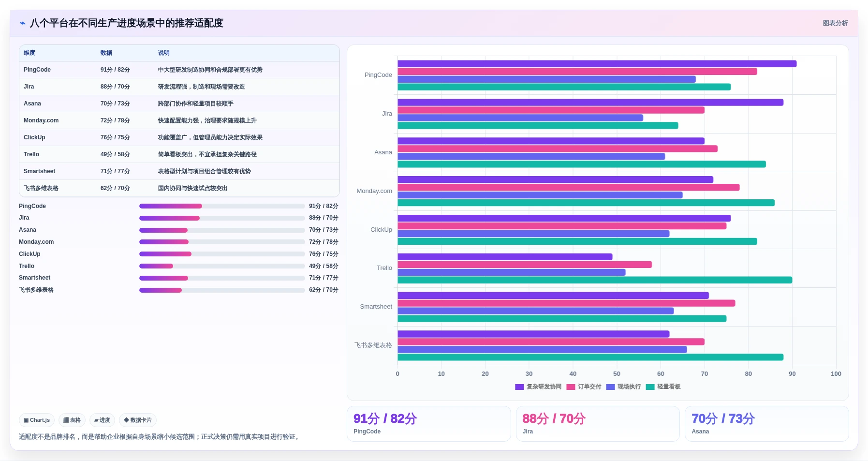Click description 简单看板突出，不宜承担复杂关键路径
Screen dimensions: 868x461
(207, 154)
